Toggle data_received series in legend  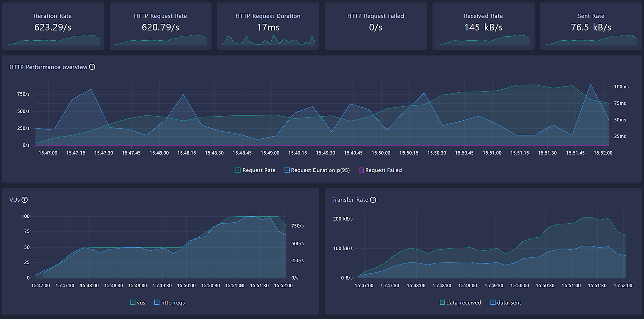pyautogui.click(x=460, y=303)
